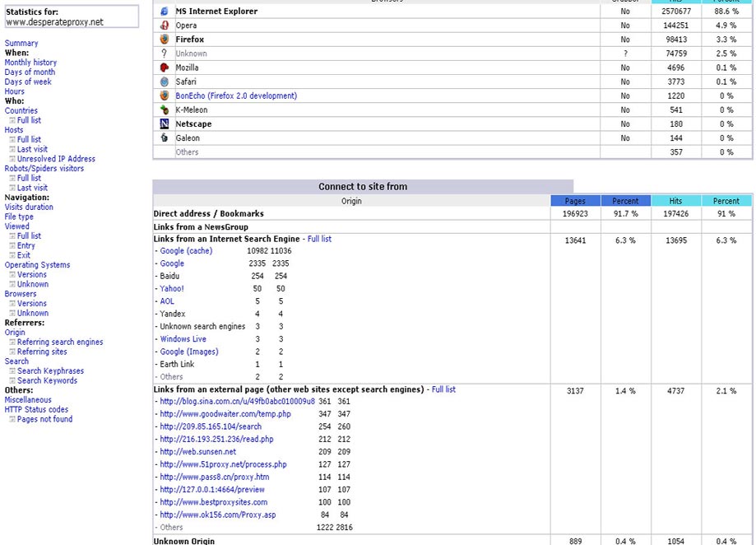This screenshot has width=756, height=545.
Task: Open the Windows Live link
Action: [183, 338]
